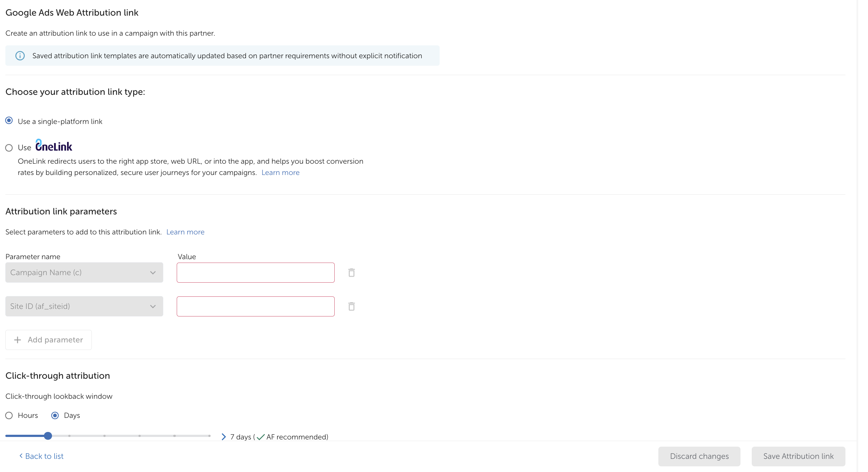
Task: Save the attribution link
Action: point(798,456)
